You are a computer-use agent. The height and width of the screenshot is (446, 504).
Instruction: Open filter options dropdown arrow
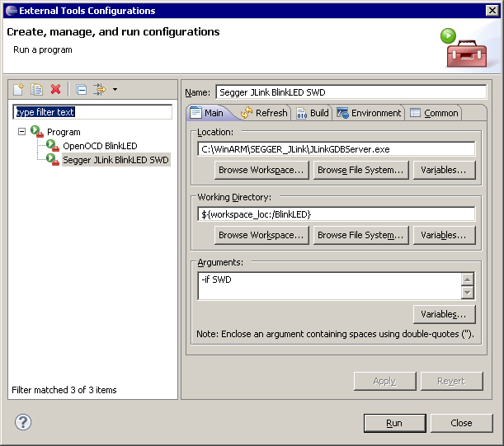point(115,89)
